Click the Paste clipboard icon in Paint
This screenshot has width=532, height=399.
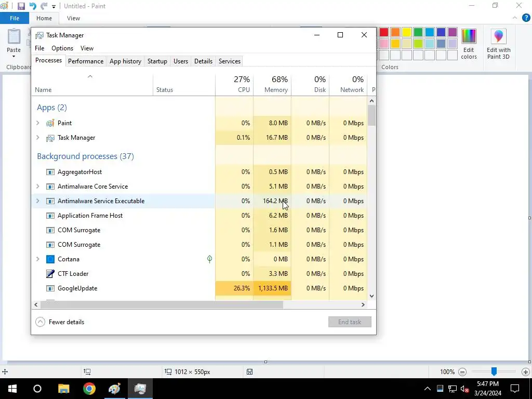coord(14,37)
